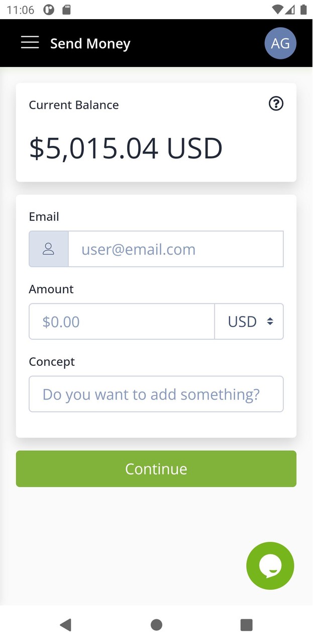Image resolution: width=313 pixels, height=644 pixels.
Task: Select the $0.00 amount field
Action: point(122,321)
